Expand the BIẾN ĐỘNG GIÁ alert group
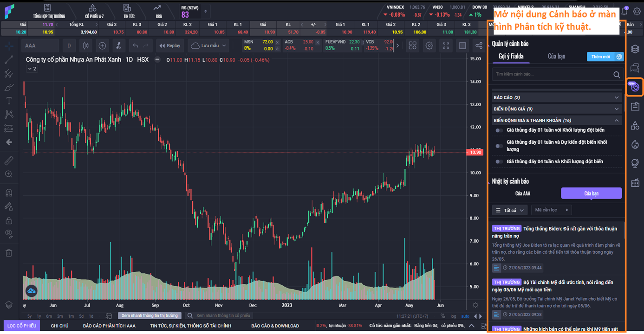Screen dimensions: 644x334 pyautogui.click(x=557, y=109)
